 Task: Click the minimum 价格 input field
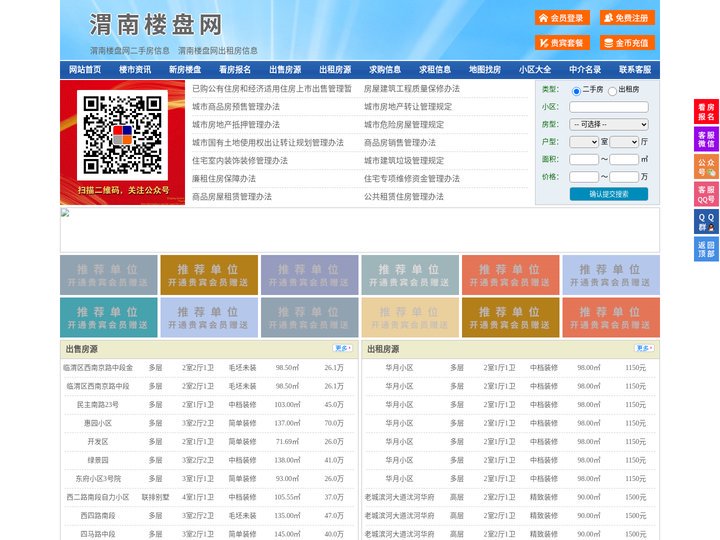point(584,177)
